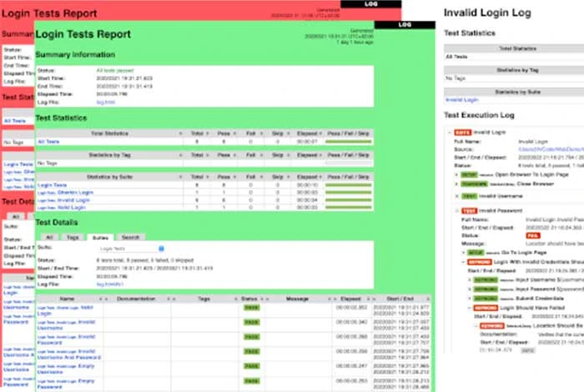
Task: Click the Valid Login suite pass/fail bar
Action: coord(348,208)
